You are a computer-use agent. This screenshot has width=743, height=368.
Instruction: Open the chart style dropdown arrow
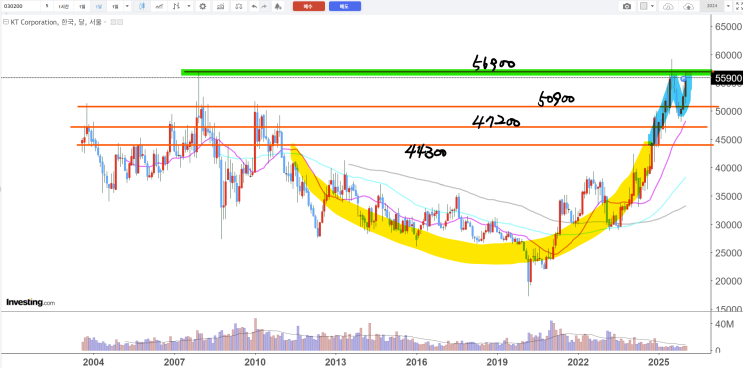pos(189,6)
